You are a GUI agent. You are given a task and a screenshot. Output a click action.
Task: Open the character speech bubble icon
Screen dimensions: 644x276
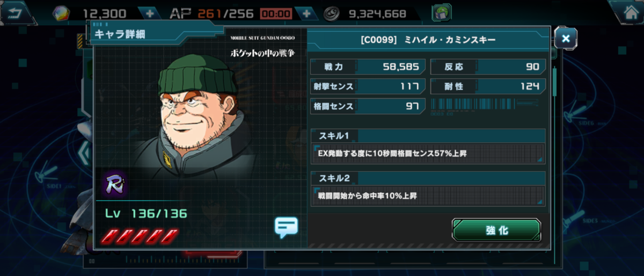point(286,227)
